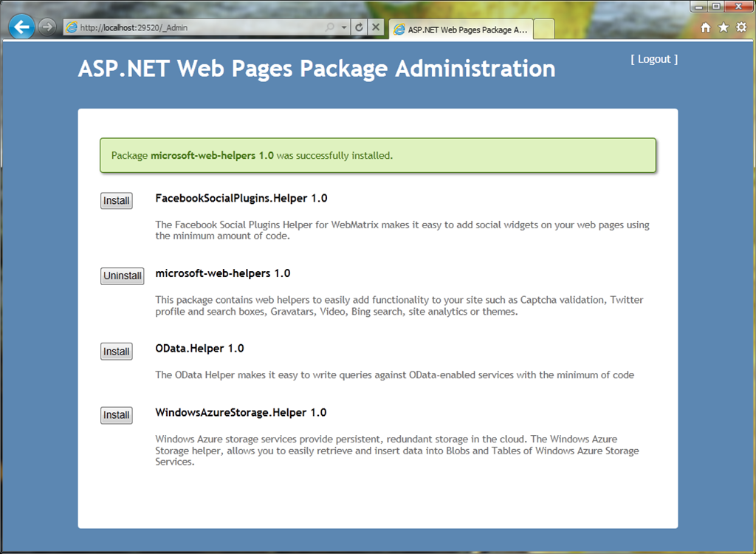Stop loading with the X icon
This screenshot has width=756, height=554.
pos(376,27)
